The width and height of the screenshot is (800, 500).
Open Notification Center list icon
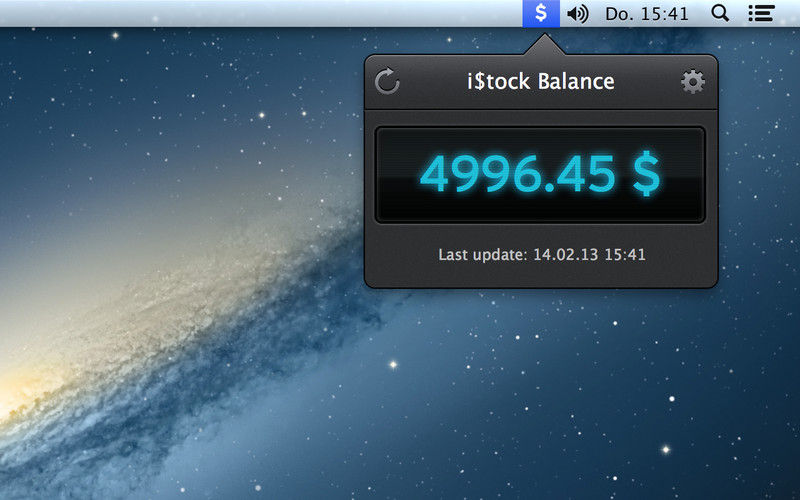761,13
